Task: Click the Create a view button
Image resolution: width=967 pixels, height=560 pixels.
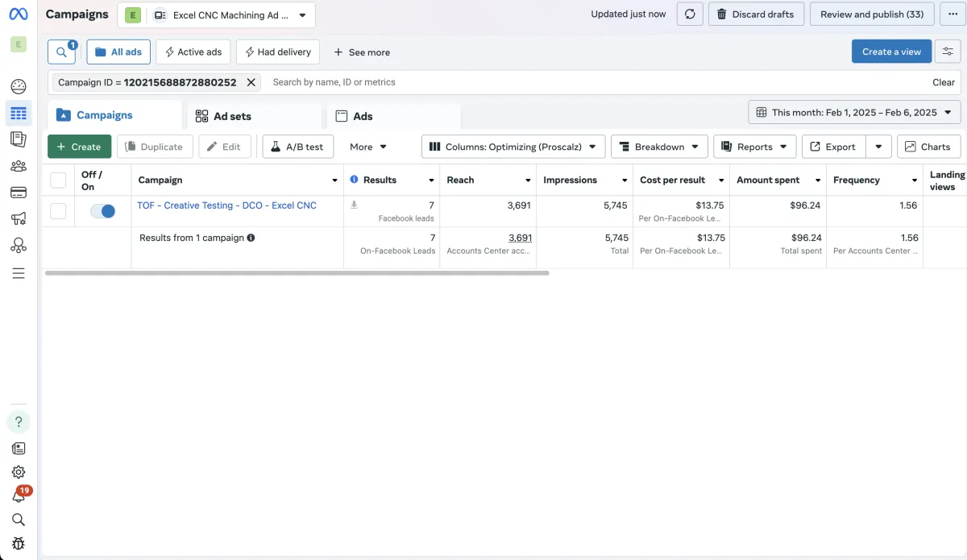Action: [891, 52]
